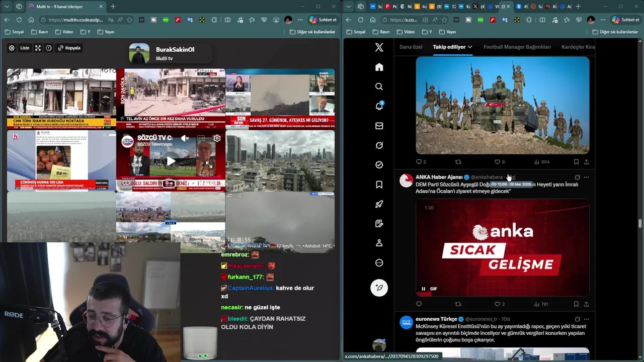
Task: Open new tab in right browser
Action: click(x=578, y=7)
